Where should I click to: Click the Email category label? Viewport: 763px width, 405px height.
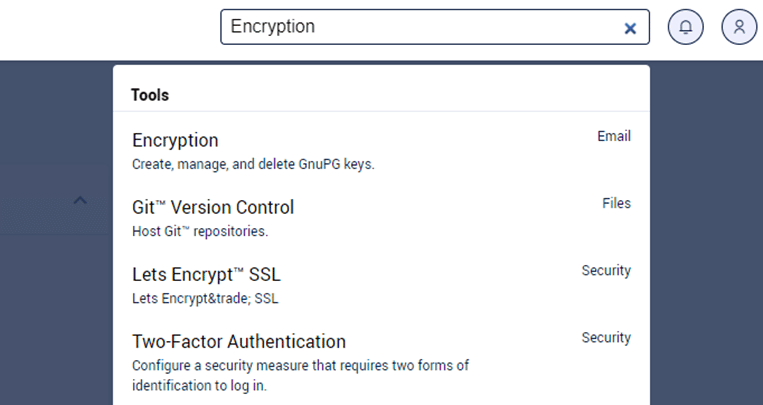[x=614, y=136]
